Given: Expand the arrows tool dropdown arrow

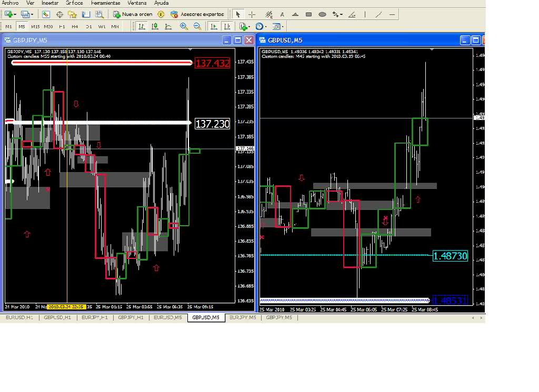Looking at the screenshot, I should [341, 14].
